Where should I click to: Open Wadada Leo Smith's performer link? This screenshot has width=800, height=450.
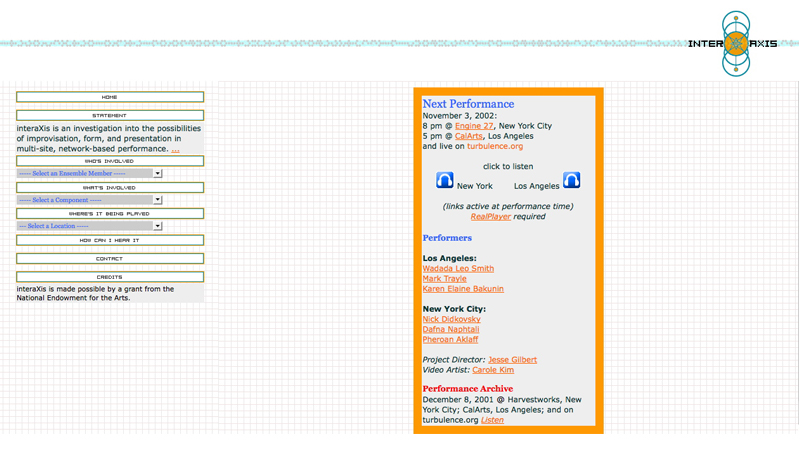(x=458, y=268)
